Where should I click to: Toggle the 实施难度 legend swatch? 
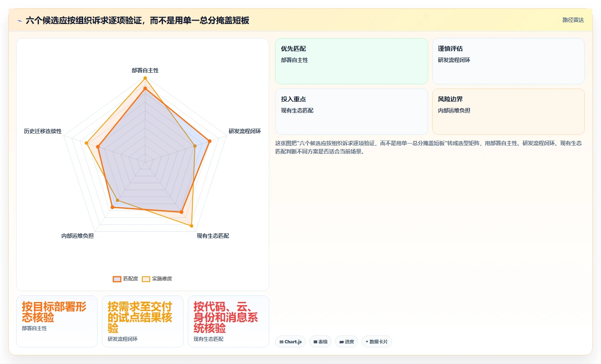[146, 279]
